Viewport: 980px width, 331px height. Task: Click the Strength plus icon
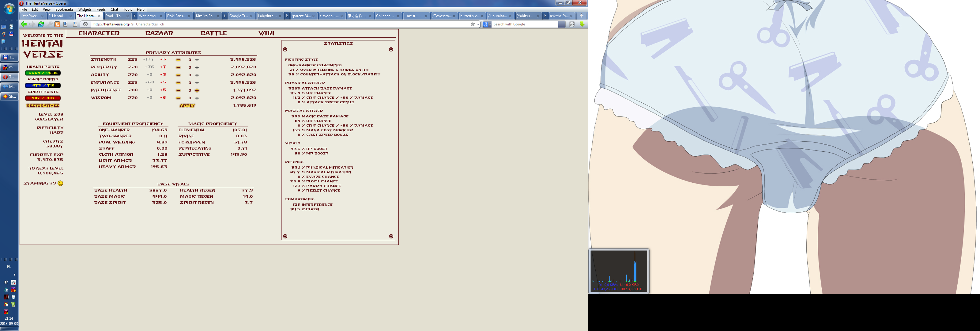197,60
